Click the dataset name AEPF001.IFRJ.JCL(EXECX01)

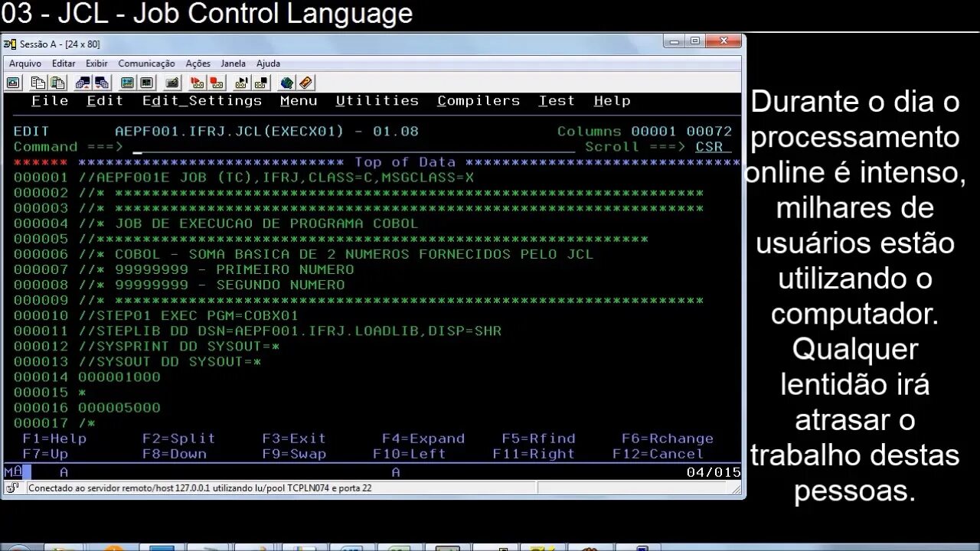230,132
